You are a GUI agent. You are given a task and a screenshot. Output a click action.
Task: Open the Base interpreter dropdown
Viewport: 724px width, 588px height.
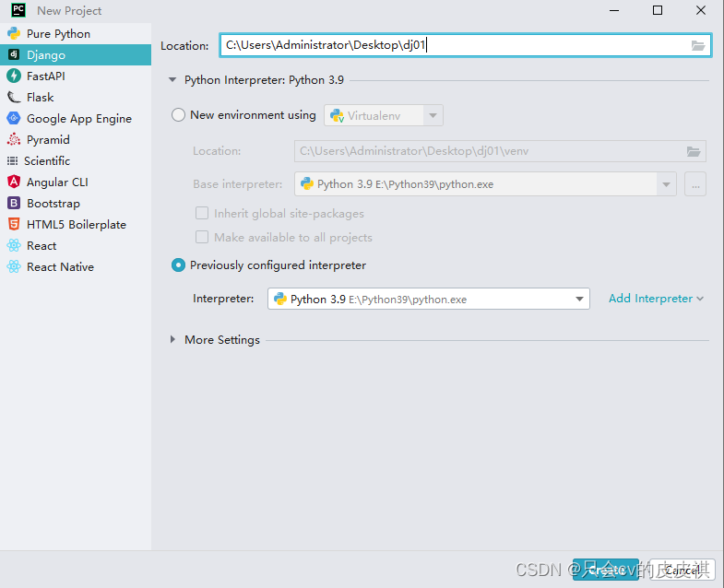(x=485, y=184)
